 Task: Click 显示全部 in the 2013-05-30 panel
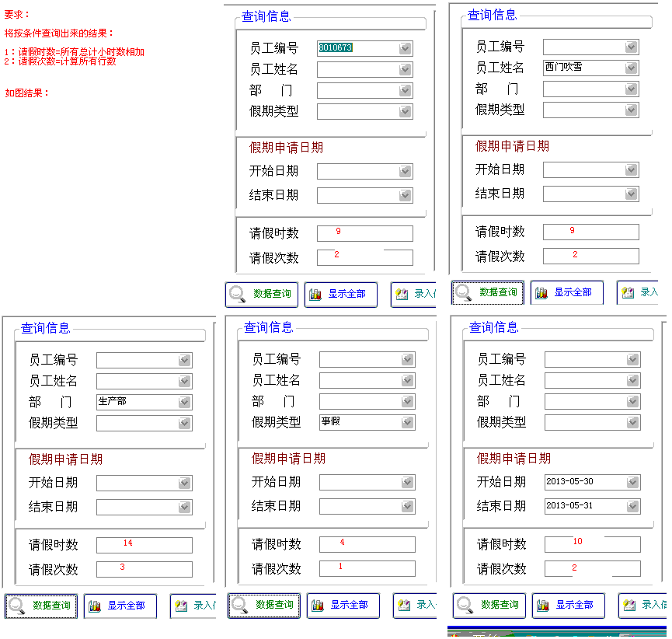click(x=569, y=605)
